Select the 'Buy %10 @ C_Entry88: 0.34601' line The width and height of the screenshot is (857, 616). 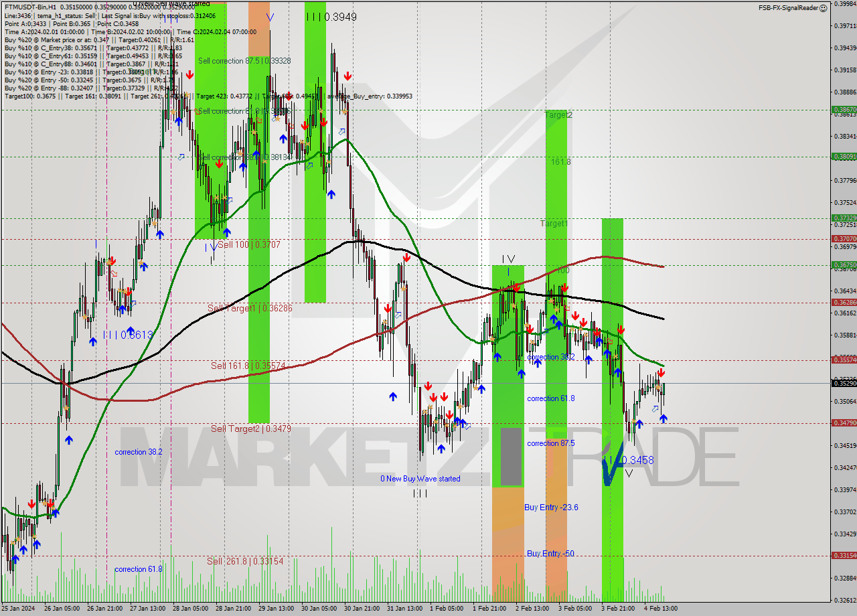pyautogui.click(x=92, y=64)
